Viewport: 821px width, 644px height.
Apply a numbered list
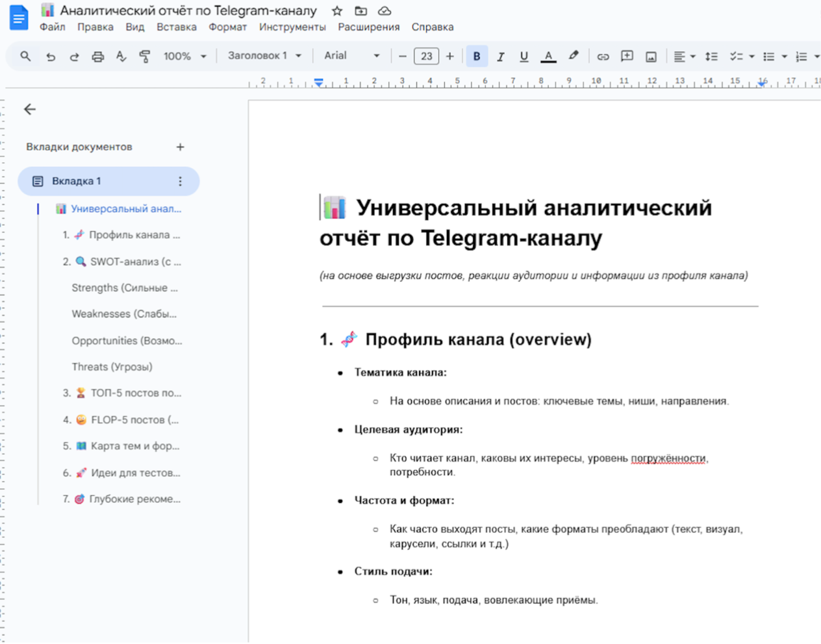click(802, 56)
